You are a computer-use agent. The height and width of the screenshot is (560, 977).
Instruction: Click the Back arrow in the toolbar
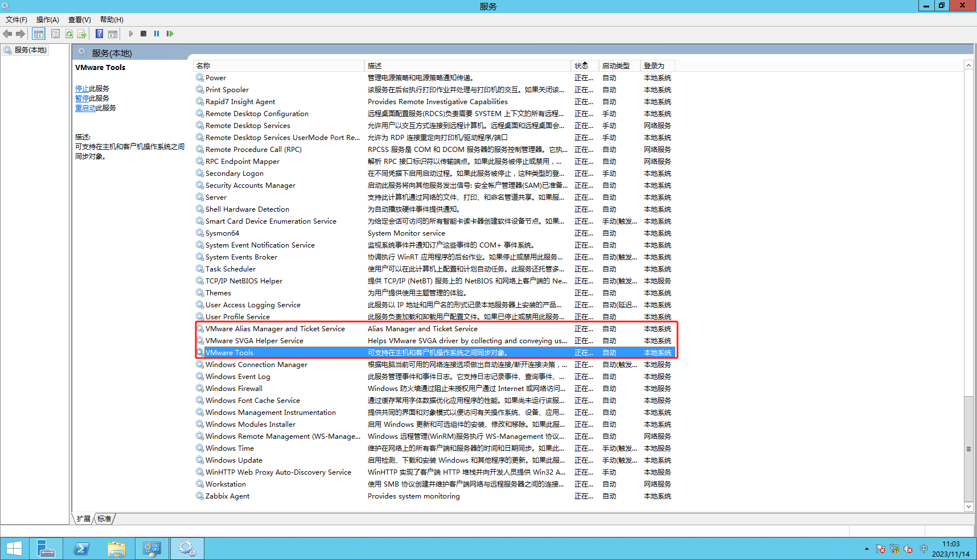7,34
